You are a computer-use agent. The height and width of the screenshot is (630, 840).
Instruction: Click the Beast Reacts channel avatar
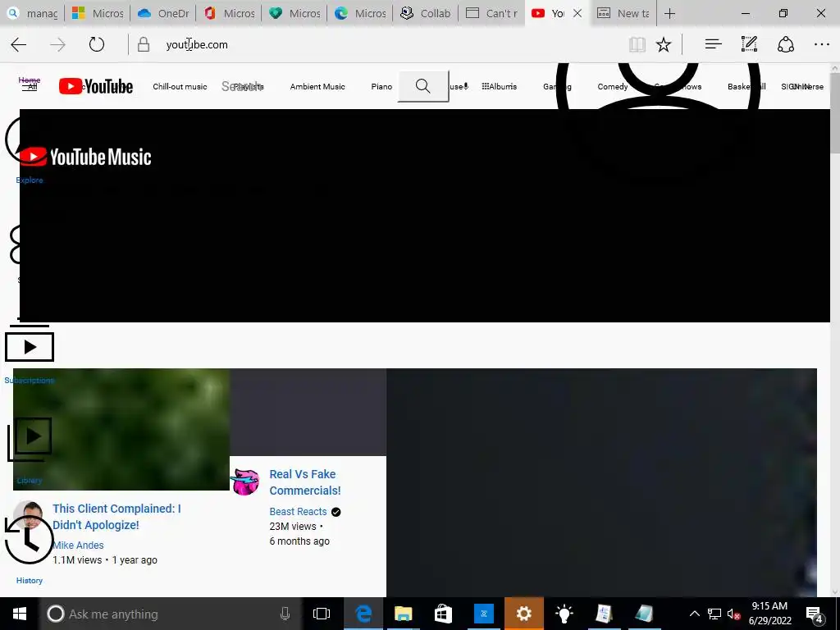[245, 481]
